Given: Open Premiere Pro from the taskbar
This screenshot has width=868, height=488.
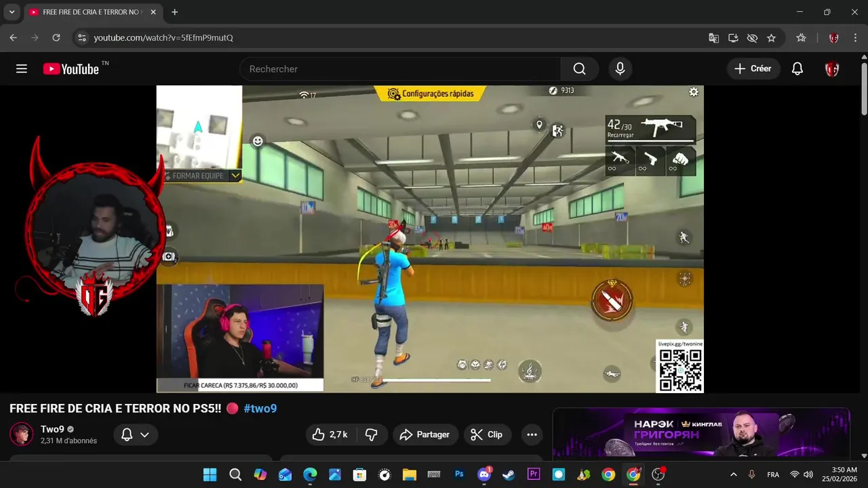Looking at the screenshot, I should point(534,474).
